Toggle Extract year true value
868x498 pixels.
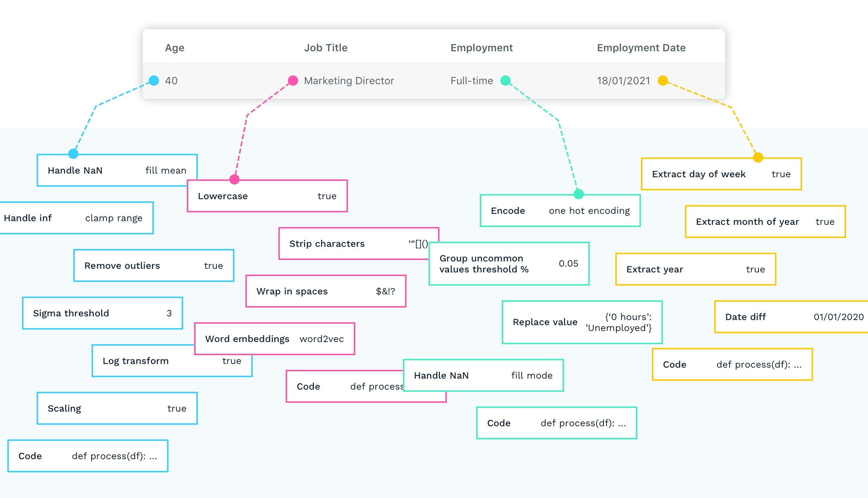pyautogui.click(x=755, y=270)
